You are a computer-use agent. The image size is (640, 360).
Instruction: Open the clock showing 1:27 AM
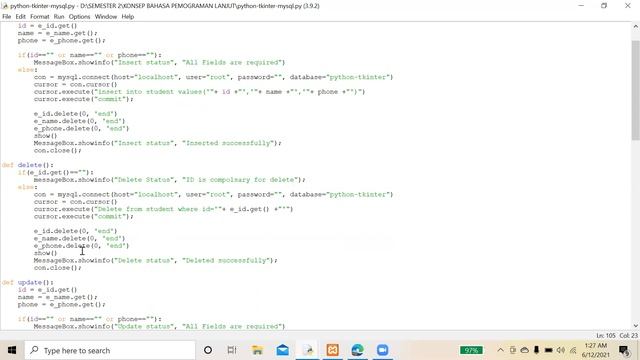pyautogui.click(x=596, y=350)
